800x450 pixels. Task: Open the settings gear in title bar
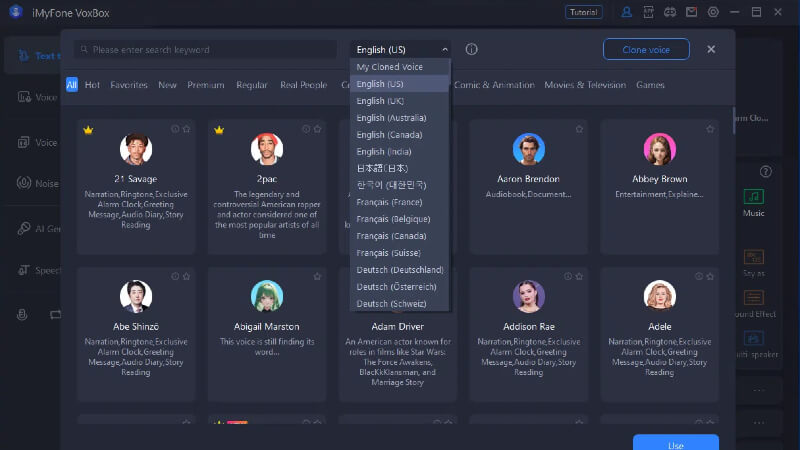click(x=713, y=12)
